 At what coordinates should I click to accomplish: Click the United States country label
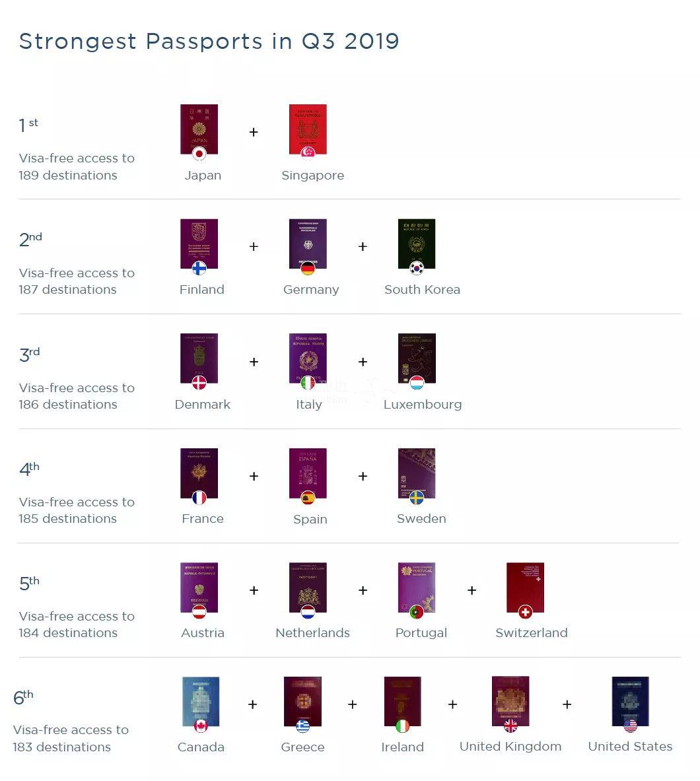point(630,747)
